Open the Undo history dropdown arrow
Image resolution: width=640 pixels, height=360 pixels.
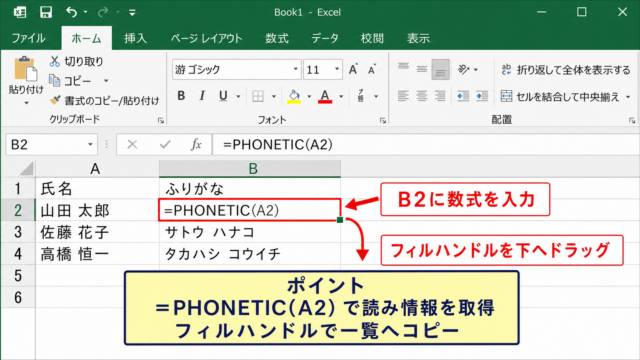point(85,13)
